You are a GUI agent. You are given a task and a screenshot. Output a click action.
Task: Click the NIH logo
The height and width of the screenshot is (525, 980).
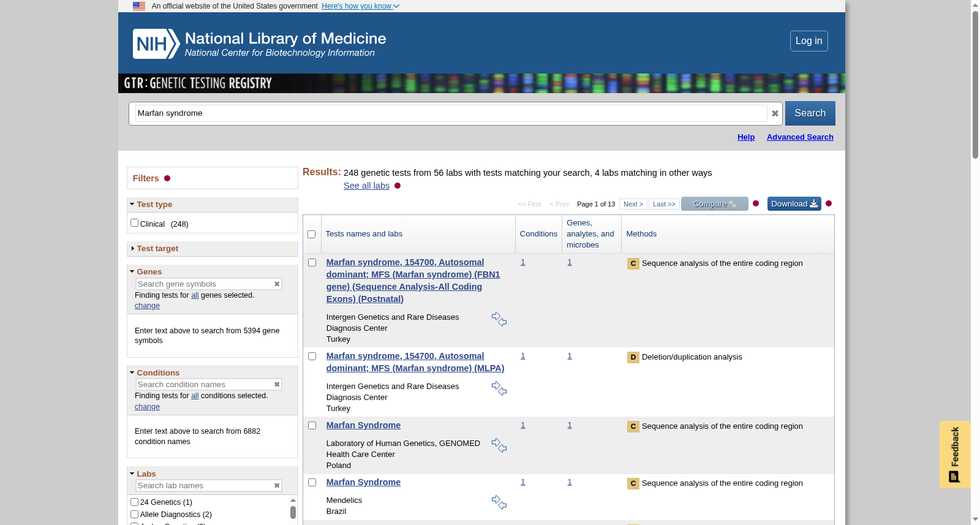click(156, 43)
